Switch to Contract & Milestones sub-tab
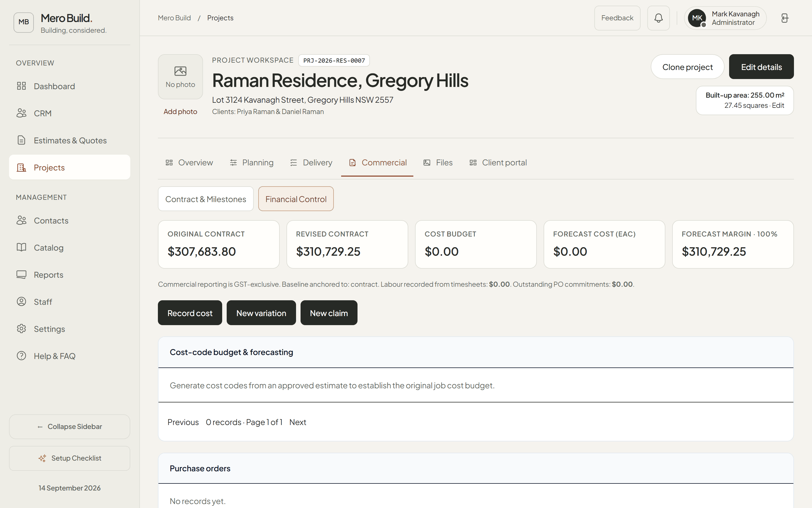The height and width of the screenshot is (508, 812). point(206,199)
